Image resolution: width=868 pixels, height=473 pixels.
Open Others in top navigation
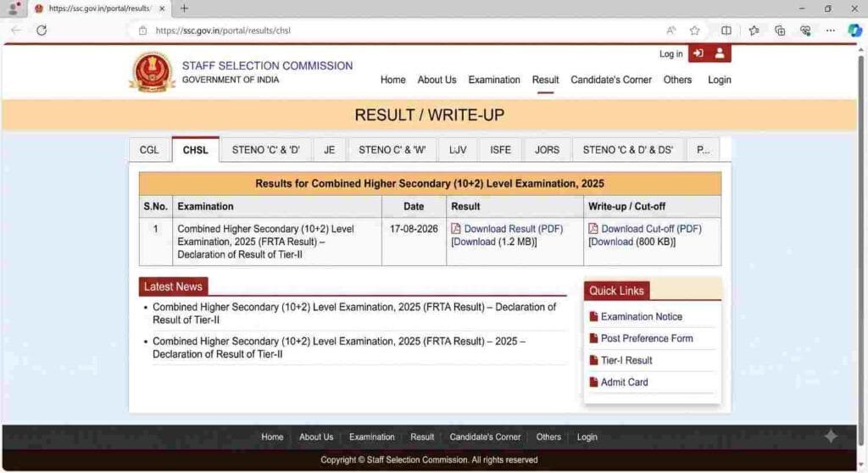(x=677, y=80)
